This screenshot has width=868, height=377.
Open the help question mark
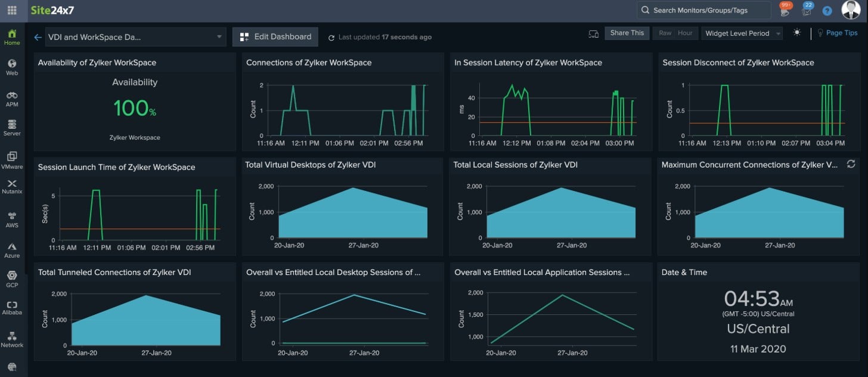[827, 11]
